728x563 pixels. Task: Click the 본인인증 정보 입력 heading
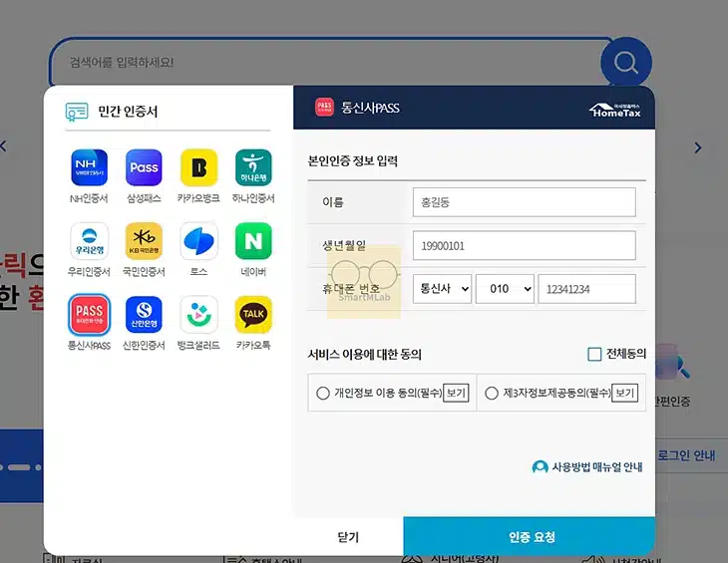point(353,160)
